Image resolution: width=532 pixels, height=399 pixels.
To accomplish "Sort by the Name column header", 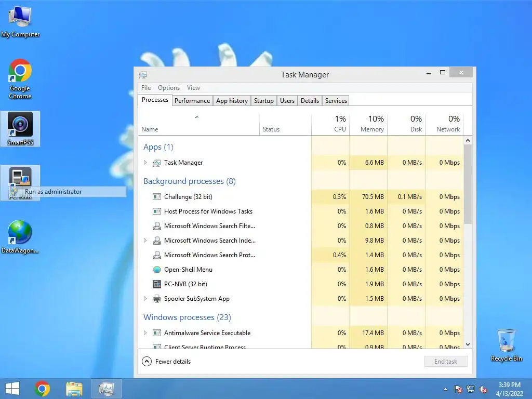I will 199,124.
